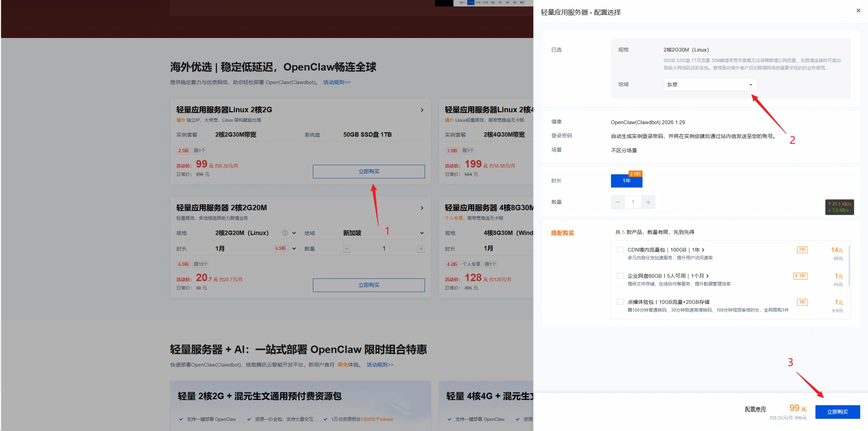Tick the 企业网盘60GB checkbox
The height and width of the screenshot is (431, 868).
click(x=620, y=276)
